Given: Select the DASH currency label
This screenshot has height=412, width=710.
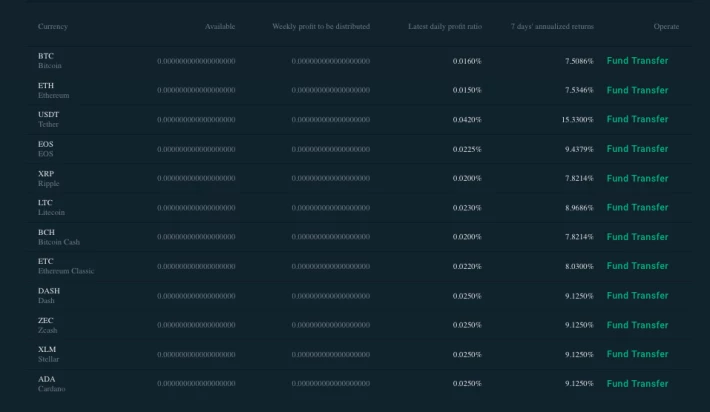Looking at the screenshot, I should coord(49,291).
